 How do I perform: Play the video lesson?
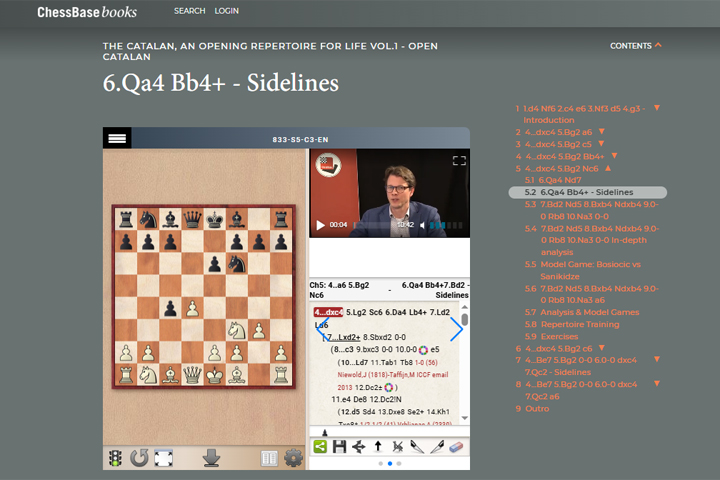tap(321, 225)
